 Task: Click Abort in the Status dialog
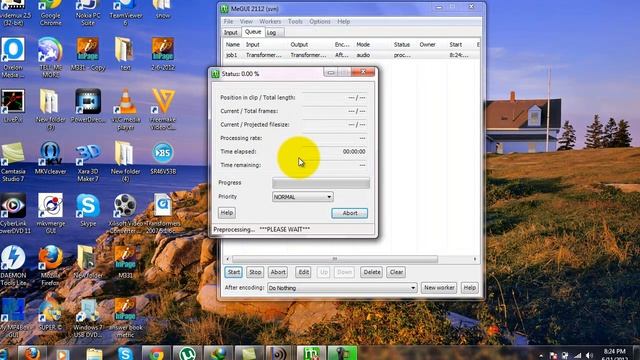click(349, 213)
